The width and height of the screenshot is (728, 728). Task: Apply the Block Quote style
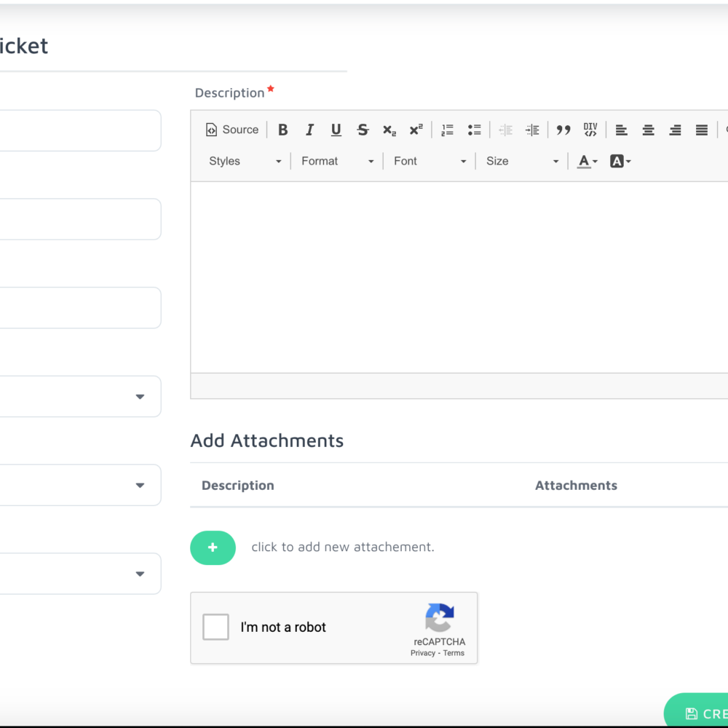[563, 130]
